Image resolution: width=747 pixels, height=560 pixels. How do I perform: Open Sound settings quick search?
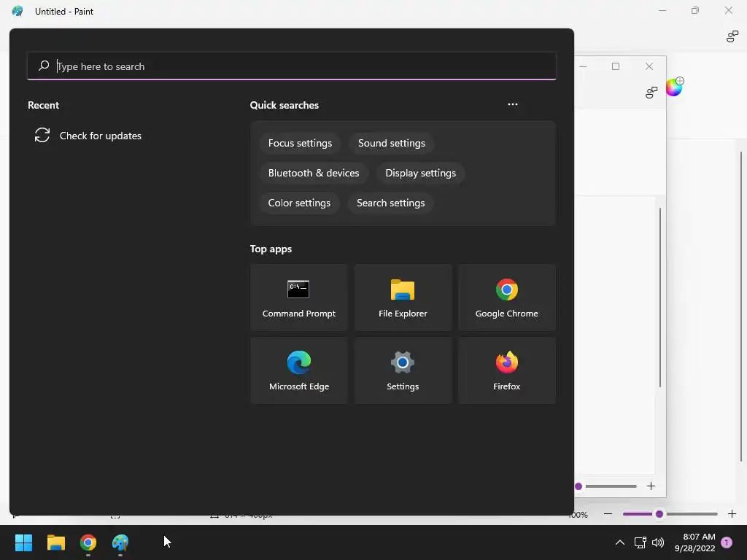(x=392, y=144)
